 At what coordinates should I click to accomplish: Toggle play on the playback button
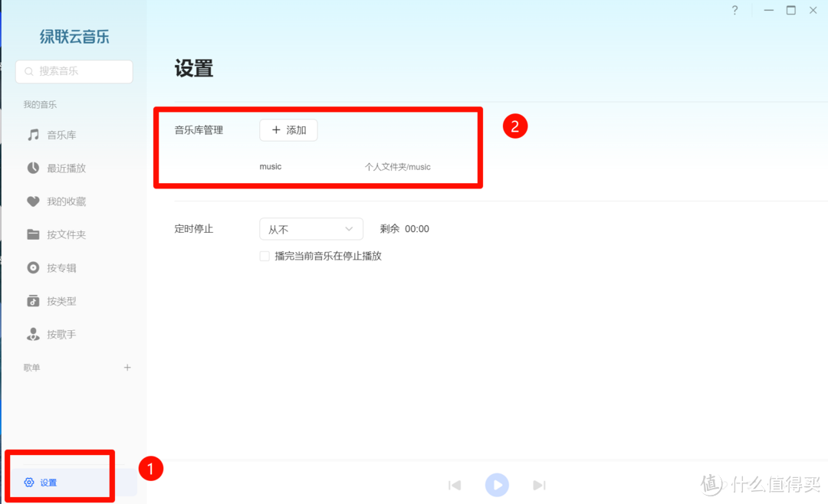click(497, 485)
